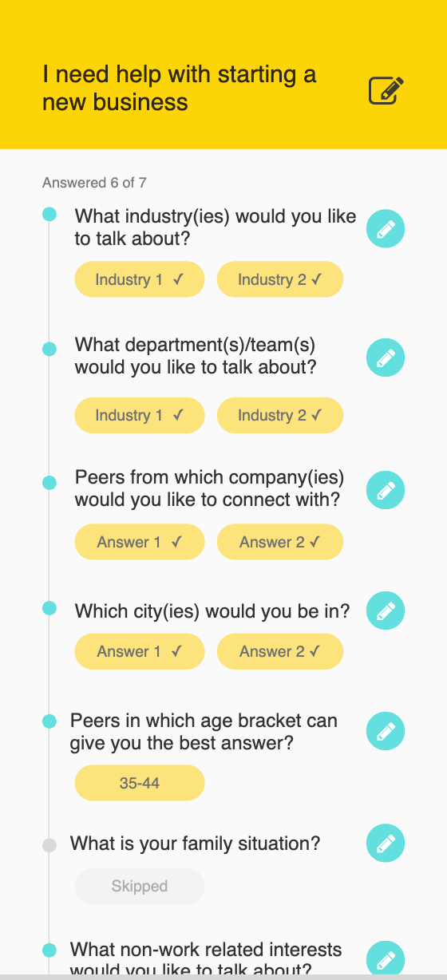Toggle Answer 1 chip under city question
Image resolution: width=447 pixels, height=980 pixels.
pyautogui.click(x=140, y=651)
